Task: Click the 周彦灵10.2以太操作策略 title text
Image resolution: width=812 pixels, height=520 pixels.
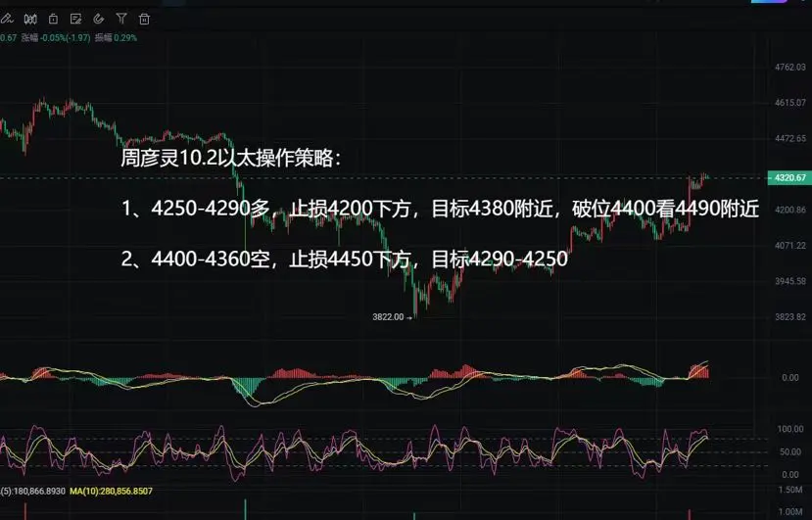Action: pyautogui.click(x=231, y=158)
